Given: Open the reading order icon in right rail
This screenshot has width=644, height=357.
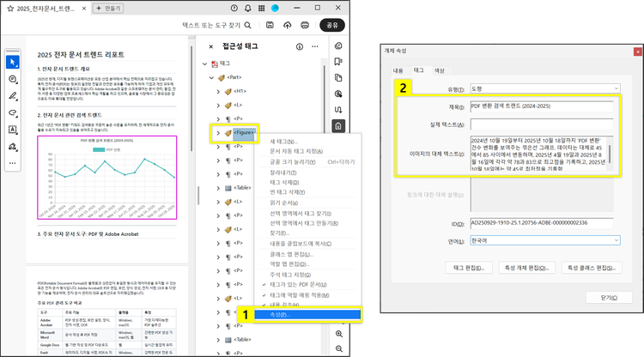Looking at the screenshot, I should coord(338,110).
